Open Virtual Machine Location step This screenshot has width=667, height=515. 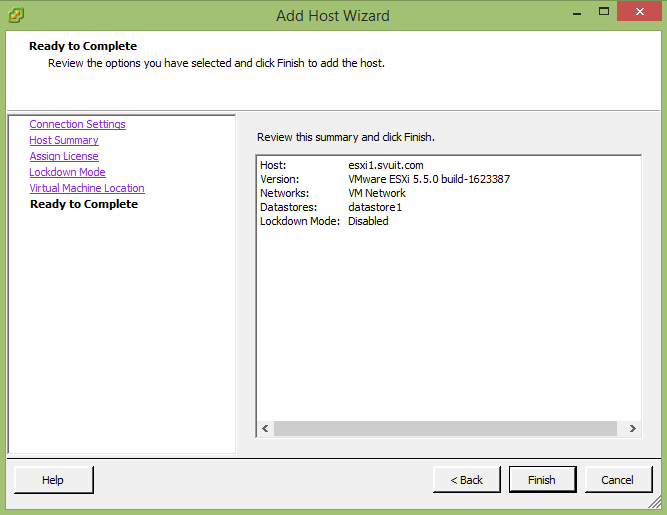[x=87, y=188]
